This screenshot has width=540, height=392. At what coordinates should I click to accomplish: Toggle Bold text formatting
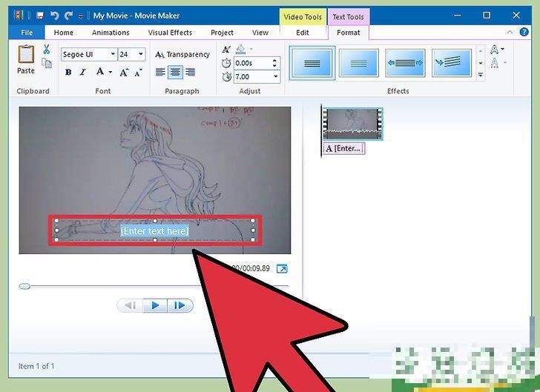(x=68, y=72)
